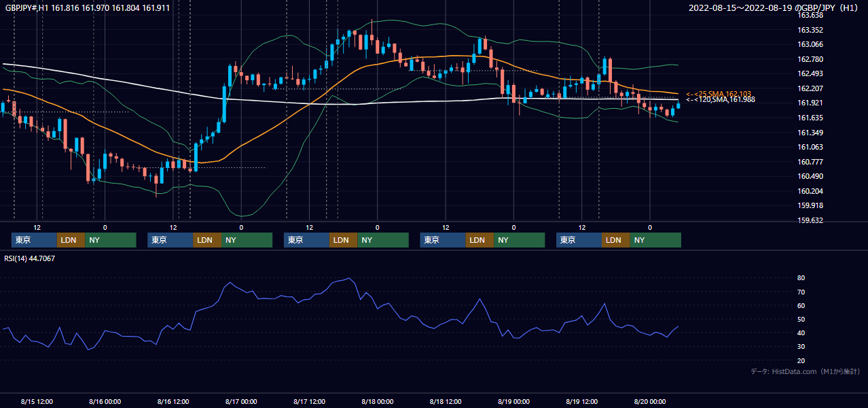The image size is (868, 408).
Task: Click the RSI scale value 20
Action: coord(801,360)
